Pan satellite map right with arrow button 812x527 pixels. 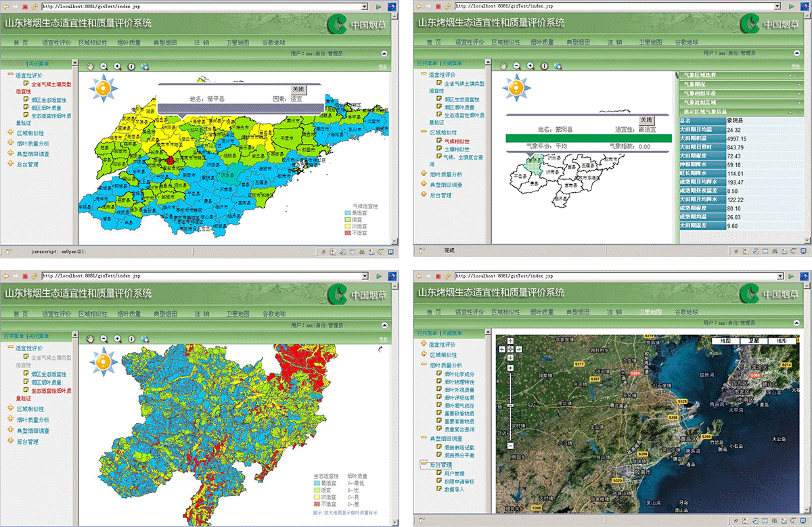(517, 349)
